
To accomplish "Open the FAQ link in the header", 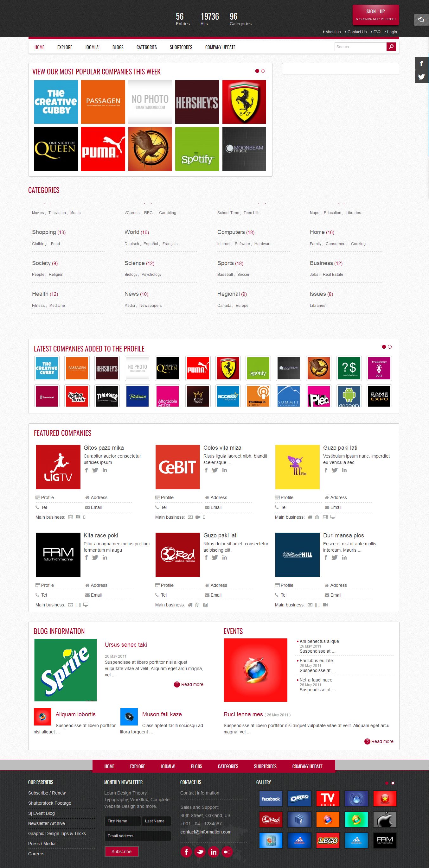I will 377,32.
